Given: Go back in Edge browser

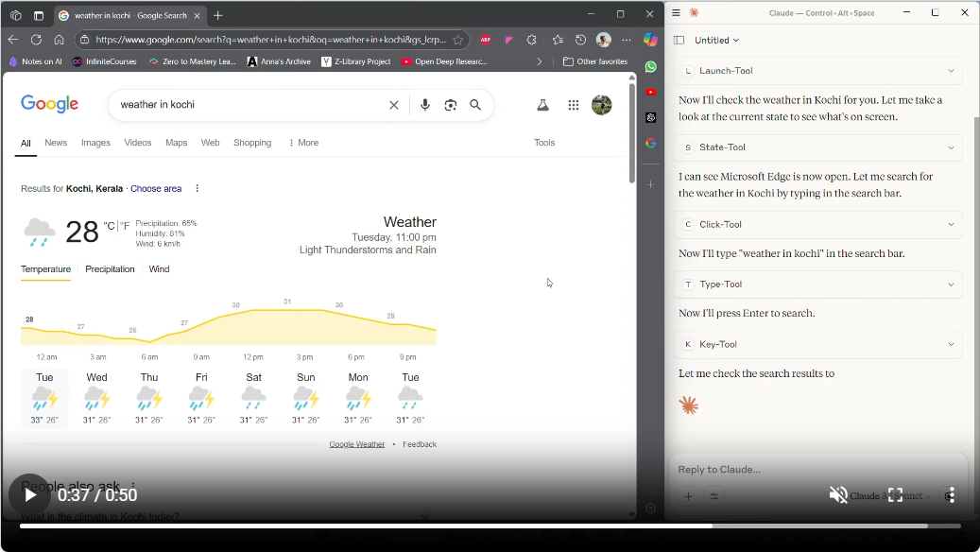Looking at the screenshot, I should coord(13,40).
